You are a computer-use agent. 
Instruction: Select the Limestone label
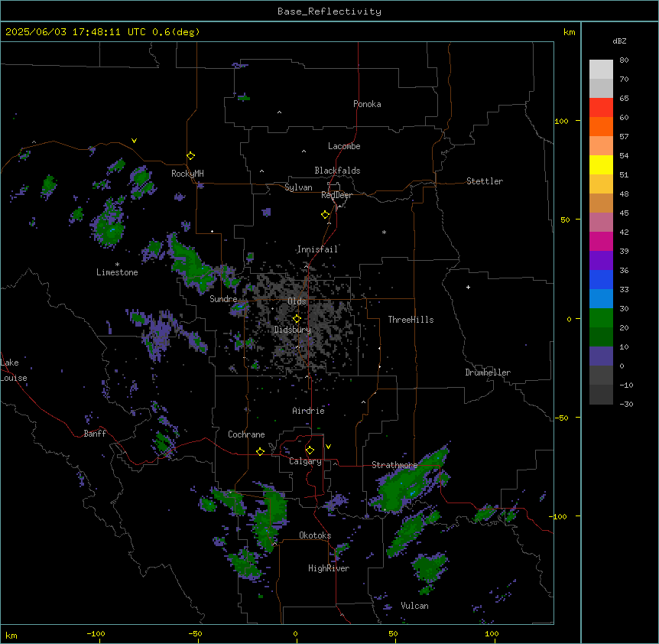coord(117,272)
